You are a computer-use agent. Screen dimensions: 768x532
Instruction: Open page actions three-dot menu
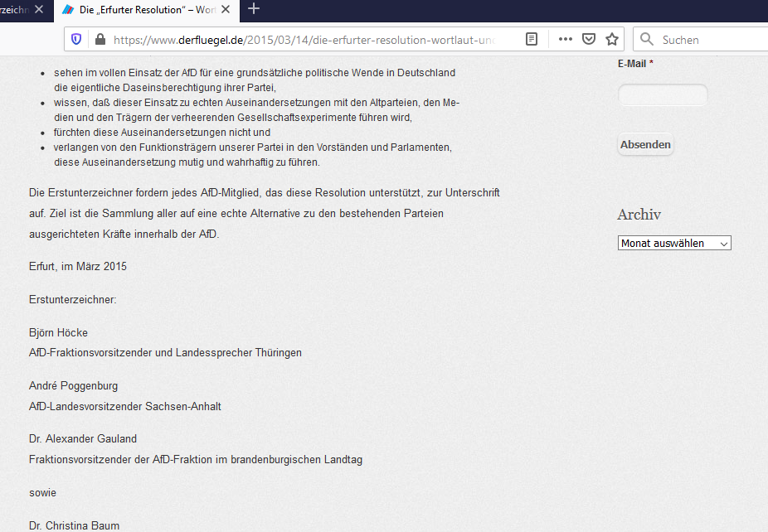(566, 39)
